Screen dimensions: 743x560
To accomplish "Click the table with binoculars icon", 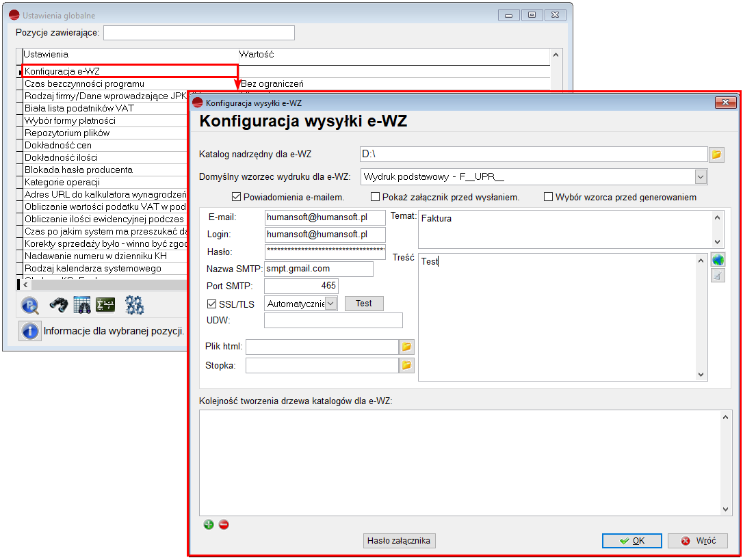I will (82, 305).
